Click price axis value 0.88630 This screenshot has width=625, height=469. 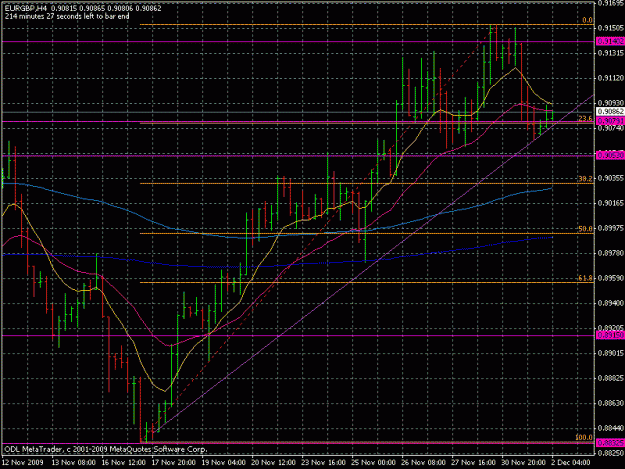pos(611,403)
